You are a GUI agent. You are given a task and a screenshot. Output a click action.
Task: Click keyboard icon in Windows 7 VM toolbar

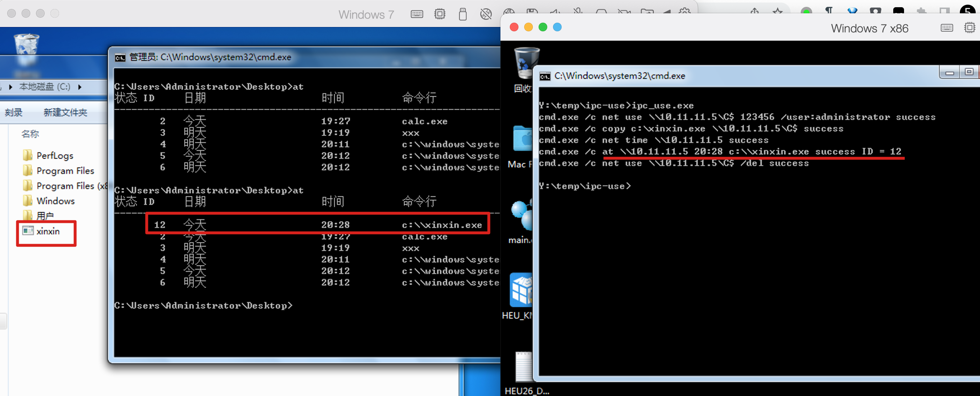point(417,14)
